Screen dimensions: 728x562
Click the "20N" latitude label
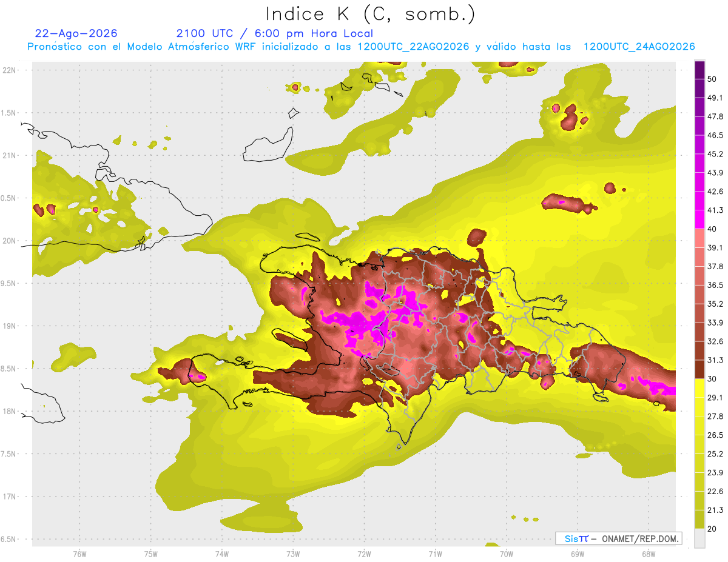(10, 241)
